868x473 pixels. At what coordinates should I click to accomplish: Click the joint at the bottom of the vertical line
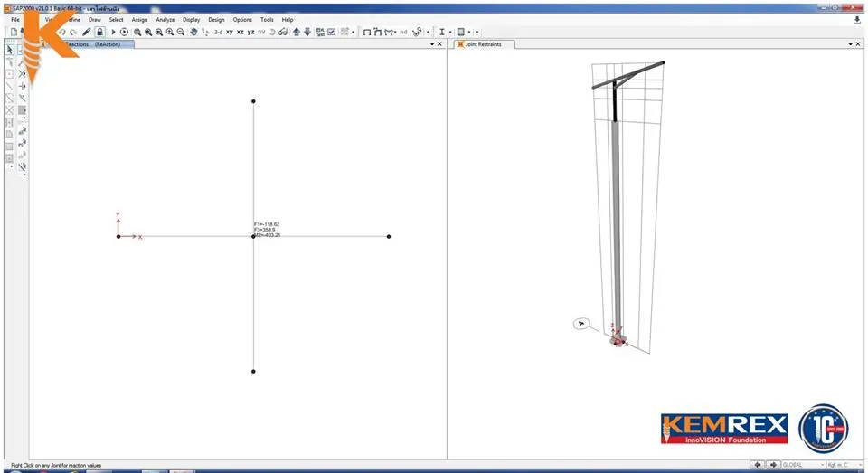(253, 371)
